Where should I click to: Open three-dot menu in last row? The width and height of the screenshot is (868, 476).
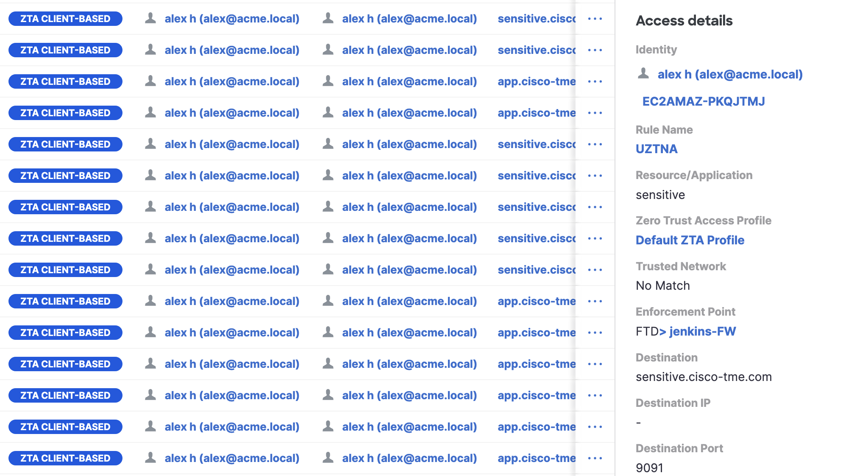pos(595,458)
